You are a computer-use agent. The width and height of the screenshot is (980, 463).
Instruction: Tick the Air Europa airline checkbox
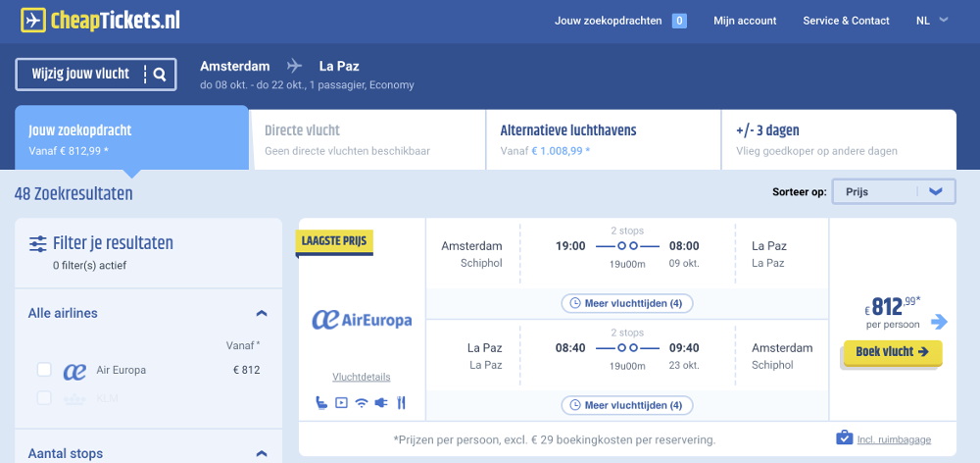pos(44,370)
